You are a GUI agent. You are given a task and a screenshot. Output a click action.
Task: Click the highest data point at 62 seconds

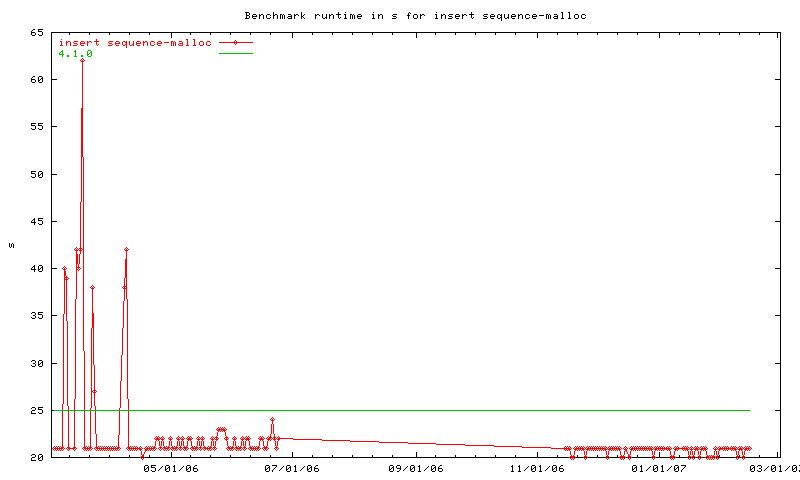point(82,61)
